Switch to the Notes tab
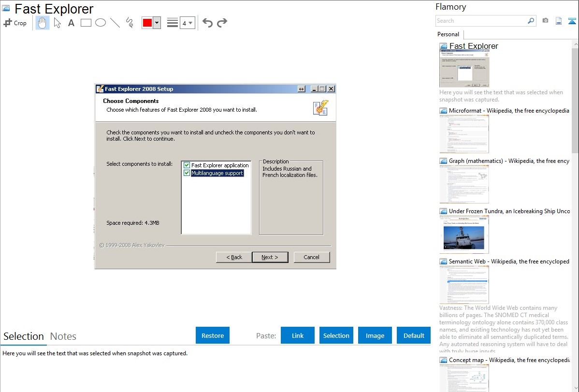 tap(63, 336)
